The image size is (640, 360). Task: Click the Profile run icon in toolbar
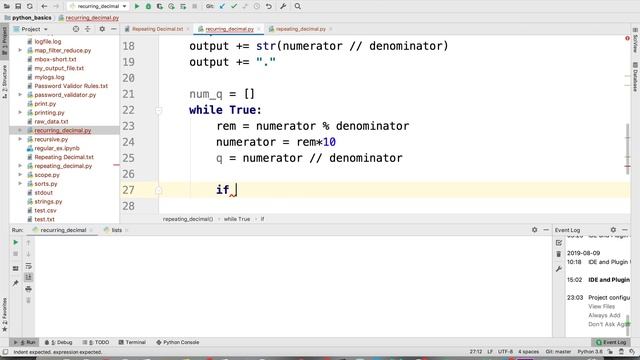171,6
